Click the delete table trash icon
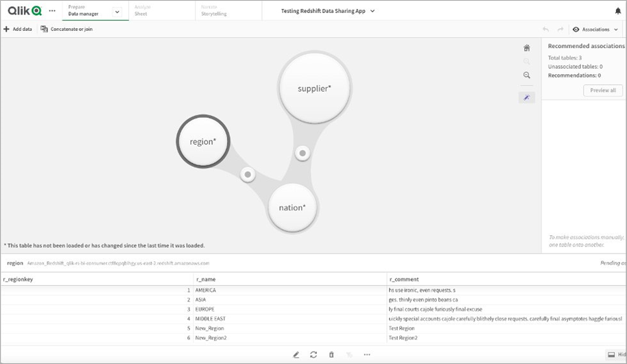The width and height of the screenshot is (627, 364). coord(331,354)
